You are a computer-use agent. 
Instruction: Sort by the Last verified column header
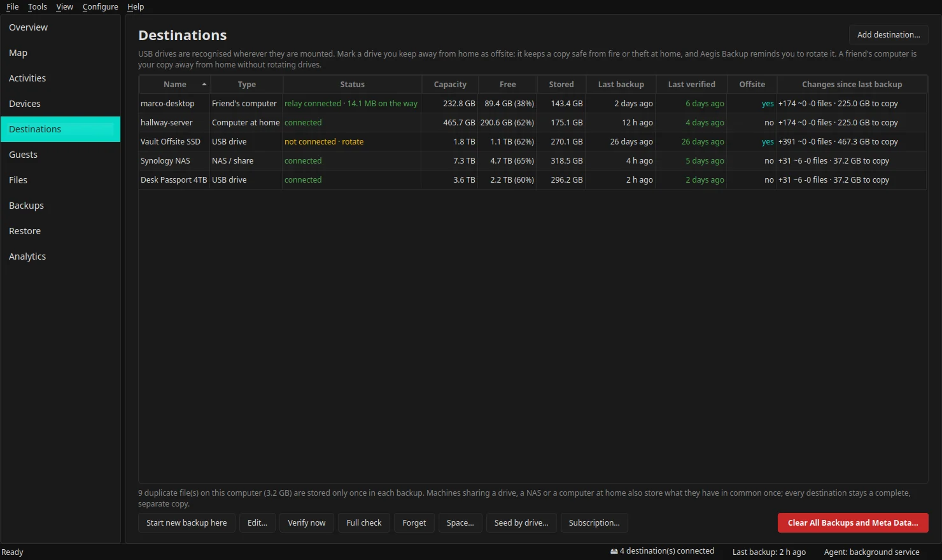(x=692, y=84)
